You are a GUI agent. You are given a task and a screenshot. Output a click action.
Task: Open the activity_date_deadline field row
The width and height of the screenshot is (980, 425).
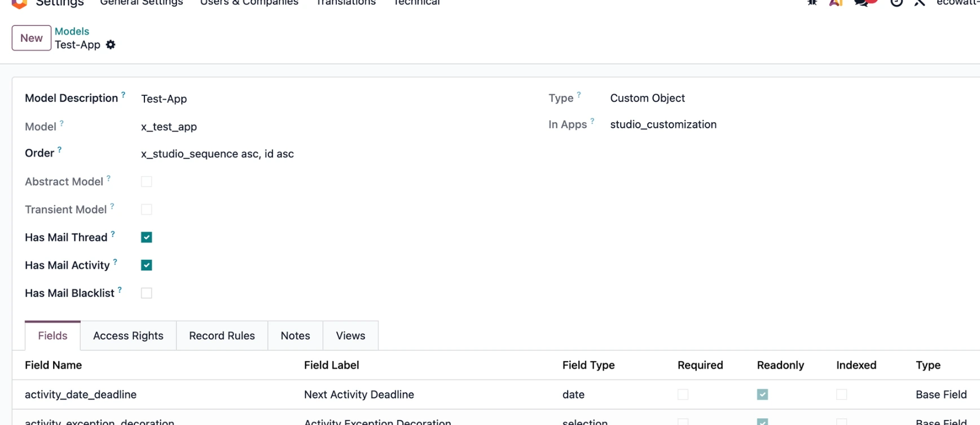(81, 395)
